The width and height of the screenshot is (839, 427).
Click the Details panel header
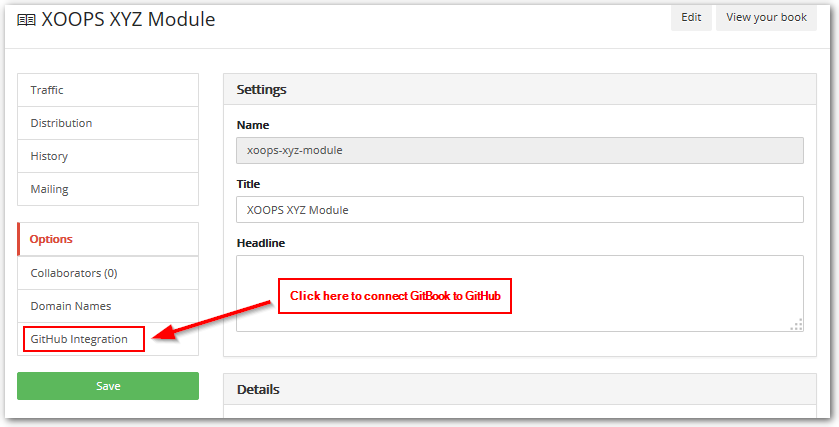(520, 389)
